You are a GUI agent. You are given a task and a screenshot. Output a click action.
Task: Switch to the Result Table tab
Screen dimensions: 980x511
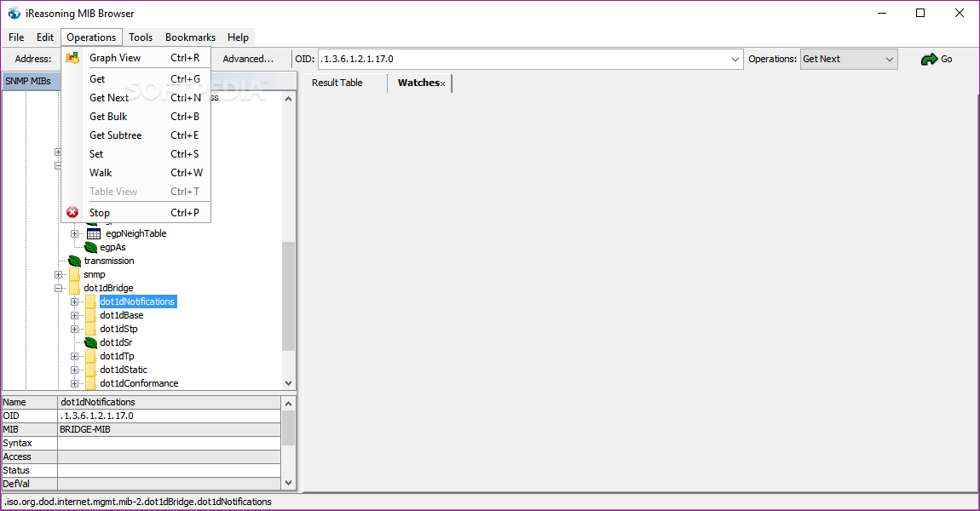click(337, 83)
